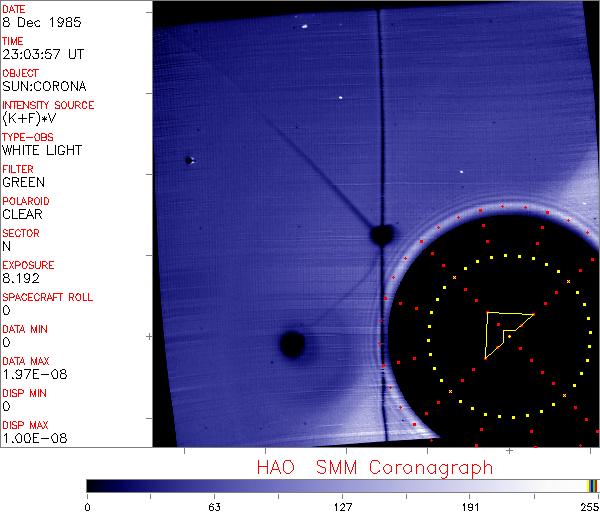Click the dark blob on the vertical line
600x512 pixels.
click(381, 235)
